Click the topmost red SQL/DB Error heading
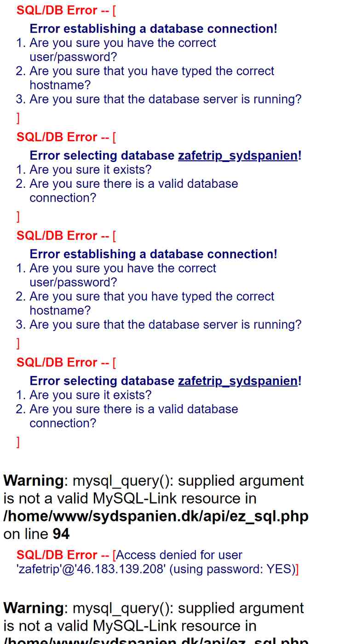Screen dimensions: 362x644 click(x=57, y=10)
